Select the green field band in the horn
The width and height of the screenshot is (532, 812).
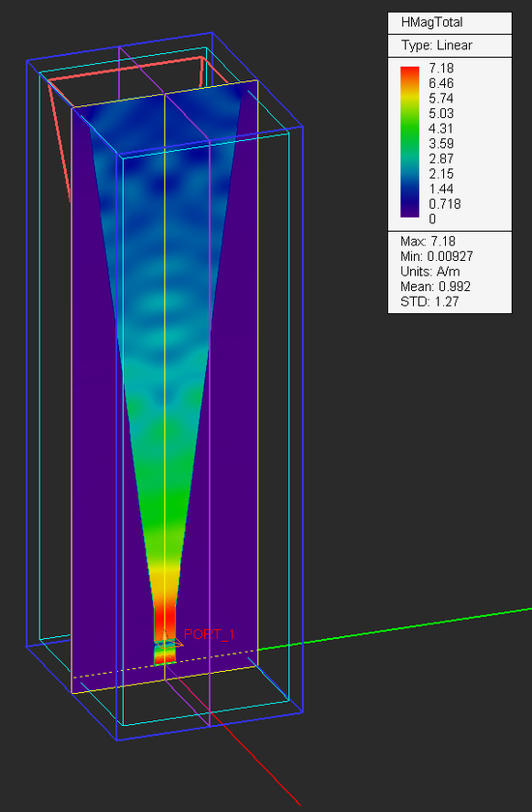pyautogui.click(x=164, y=497)
